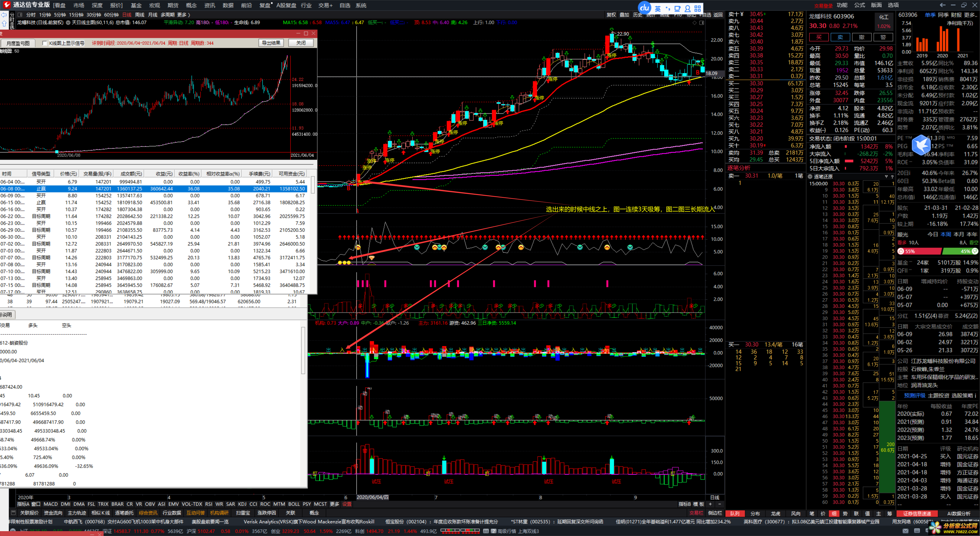The width and height of the screenshot is (980, 536).
Task: Select the 笔 tick view toggle
Action: (812, 513)
